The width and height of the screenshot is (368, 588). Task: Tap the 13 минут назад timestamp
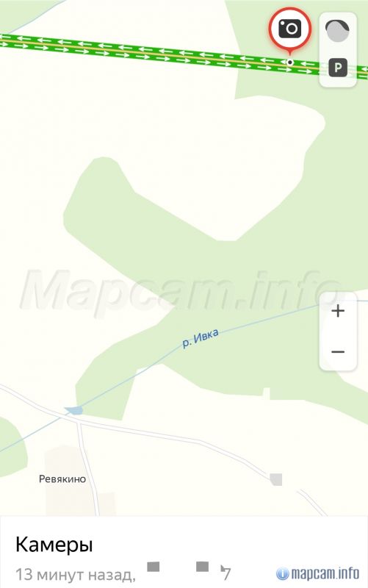(76, 574)
